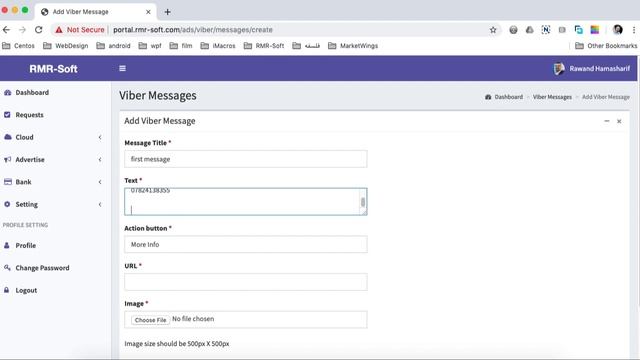Open the android bookmarks folder

(113, 46)
